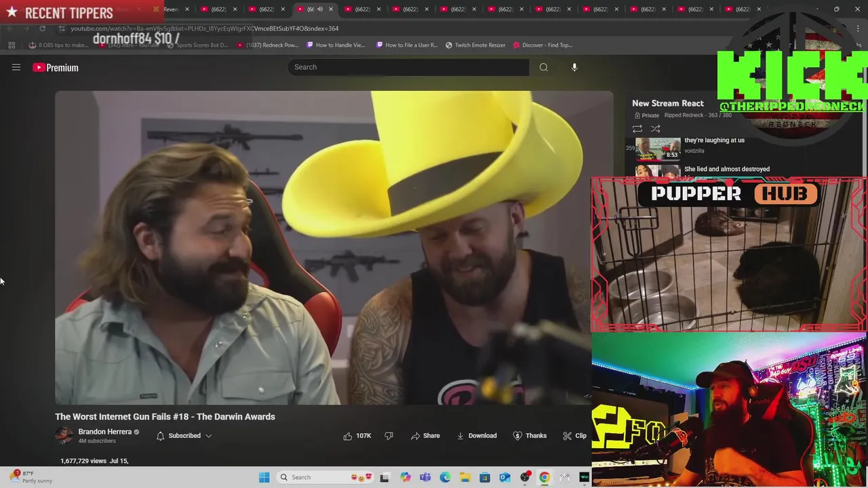Screen dimensions: 868x488
Task: Dislike the video with thumbs-down icon
Action: pos(389,436)
